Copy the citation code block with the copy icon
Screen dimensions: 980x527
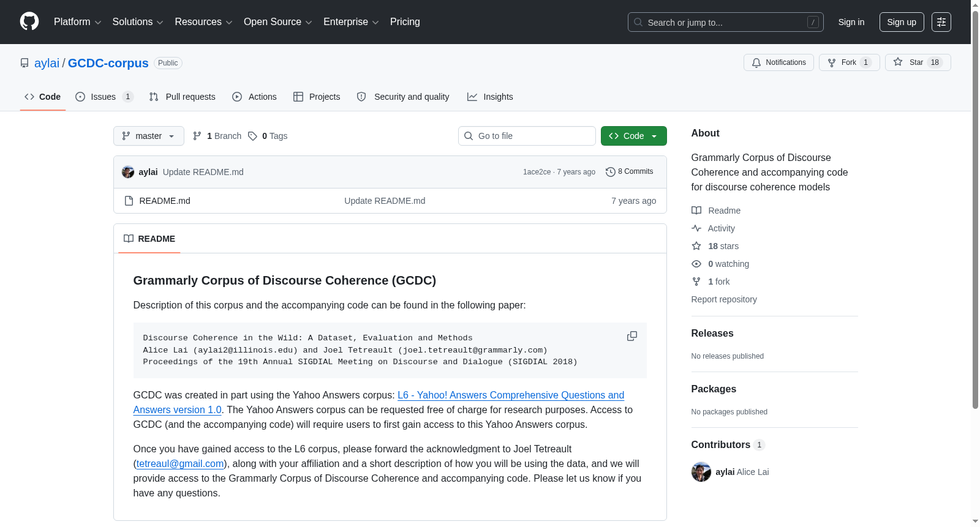632,337
